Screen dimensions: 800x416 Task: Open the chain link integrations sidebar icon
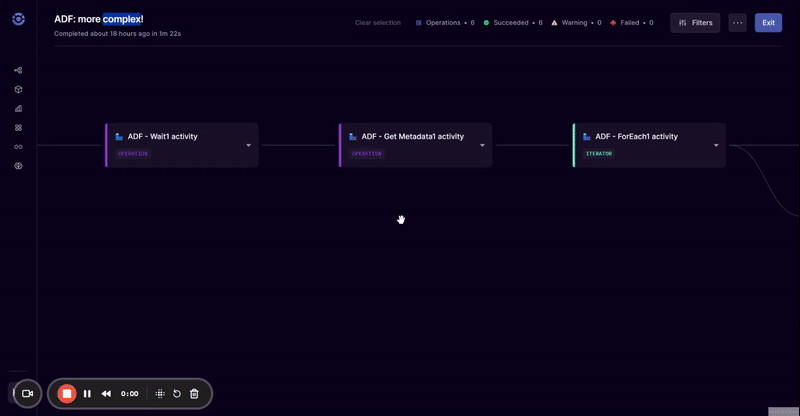click(18, 147)
